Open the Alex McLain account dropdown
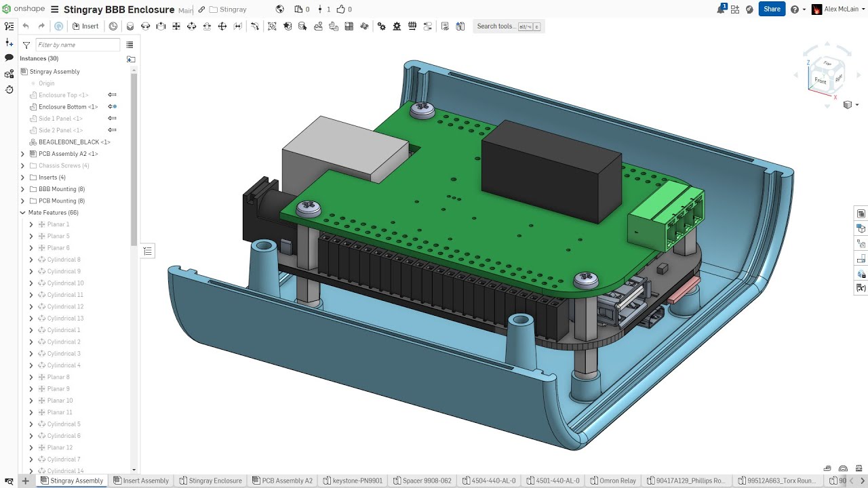Viewport: 868px width, 488px height. (x=840, y=9)
